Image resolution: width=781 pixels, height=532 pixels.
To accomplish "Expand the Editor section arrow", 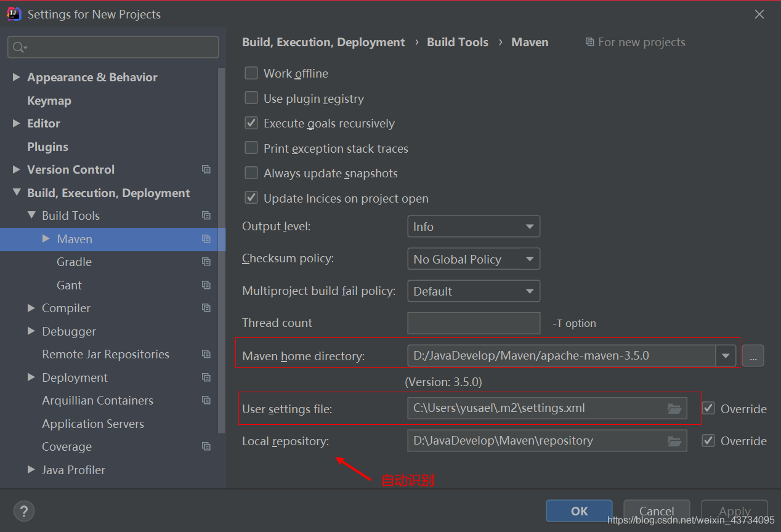I will [x=17, y=123].
